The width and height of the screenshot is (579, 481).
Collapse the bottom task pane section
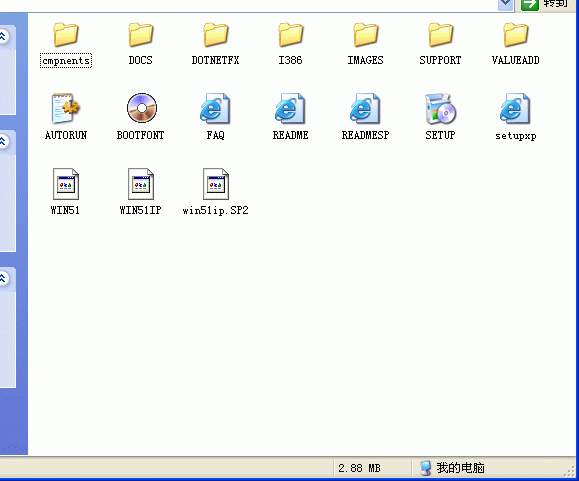(x=3, y=278)
